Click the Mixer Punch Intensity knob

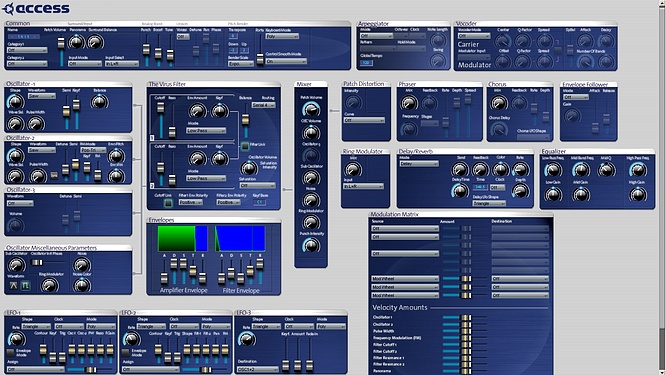pyautogui.click(x=311, y=245)
